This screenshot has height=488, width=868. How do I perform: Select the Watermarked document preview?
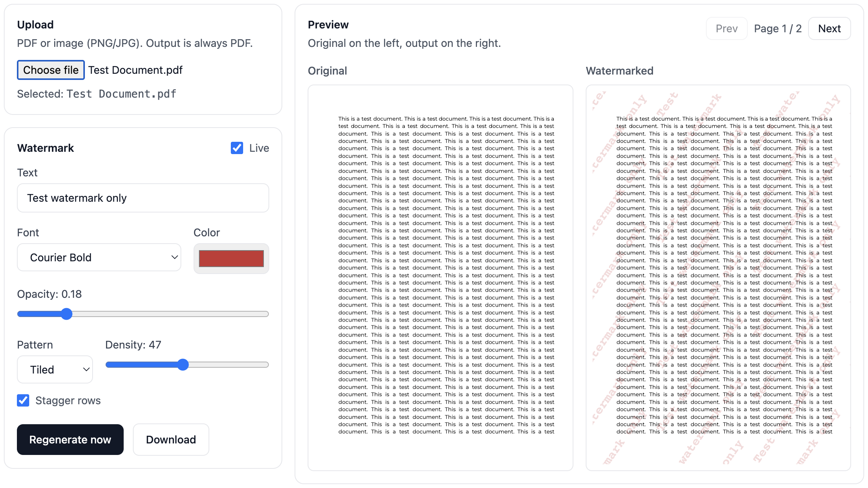click(x=718, y=277)
